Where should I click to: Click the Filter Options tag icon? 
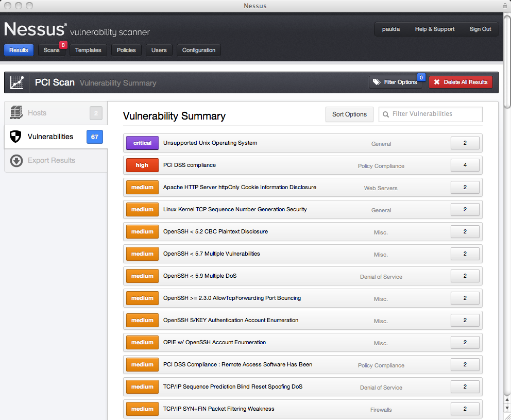(377, 82)
